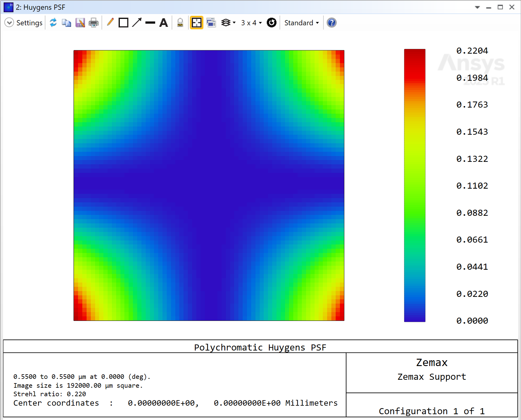Viewport: 521px width, 420px height.
Task: Toggle the window lock icon
Action: (180, 23)
